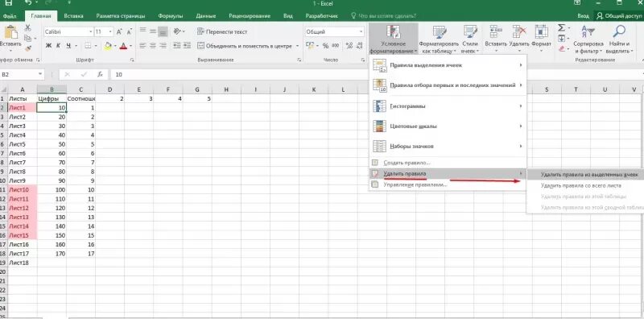Image resolution: width=644 pixels, height=319 pixels.
Task: Click the Удалить cells icon
Action: point(519,32)
